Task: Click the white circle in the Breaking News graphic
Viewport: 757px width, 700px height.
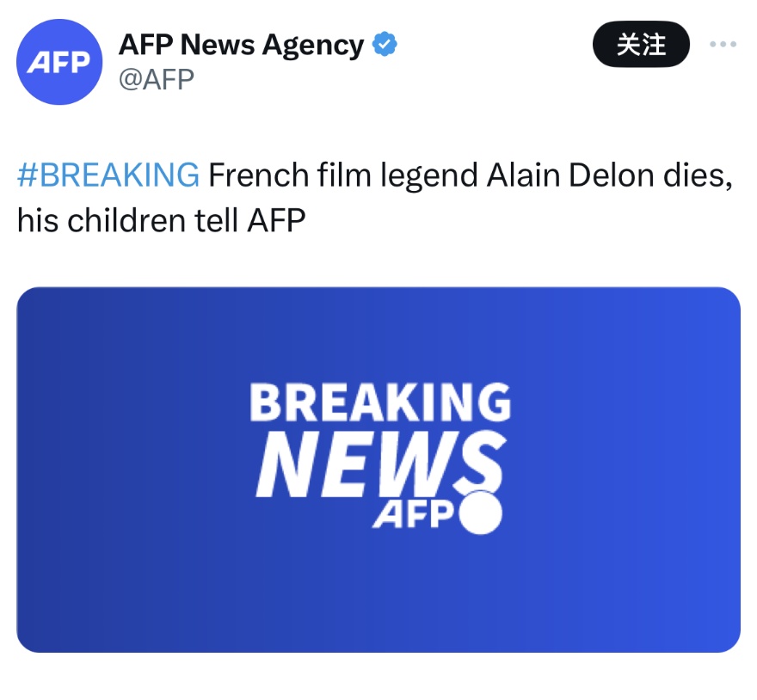Action: pos(480,513)
